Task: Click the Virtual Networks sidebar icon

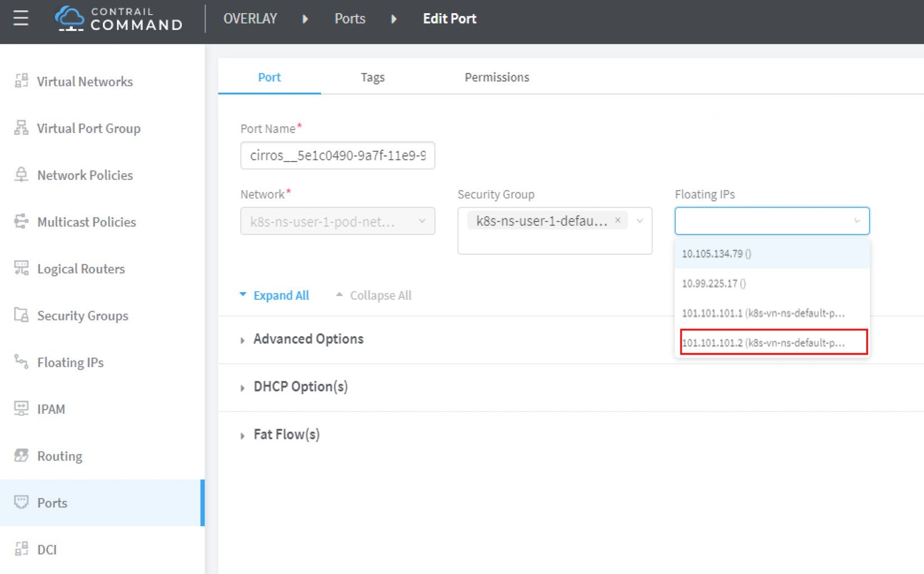Action: tap(21, 81)
